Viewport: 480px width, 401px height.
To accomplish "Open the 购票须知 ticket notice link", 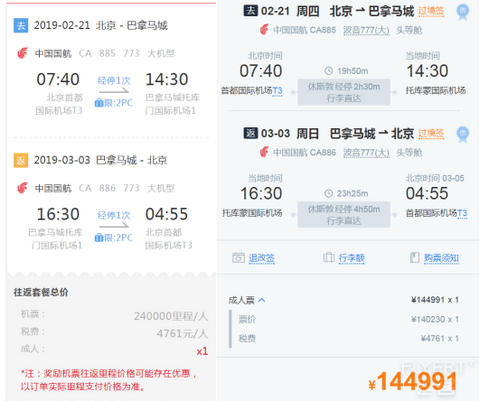I will click(x=441, y=258).
